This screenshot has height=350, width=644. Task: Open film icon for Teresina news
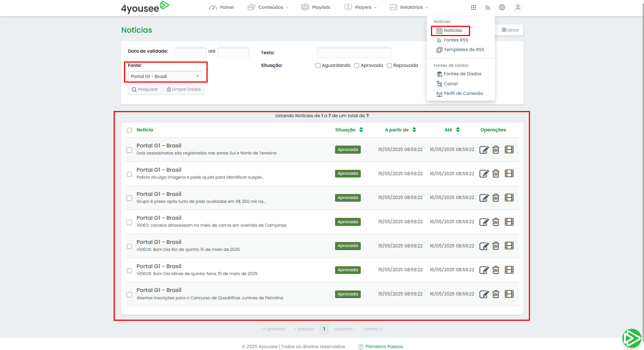click(x=509, y=149)
